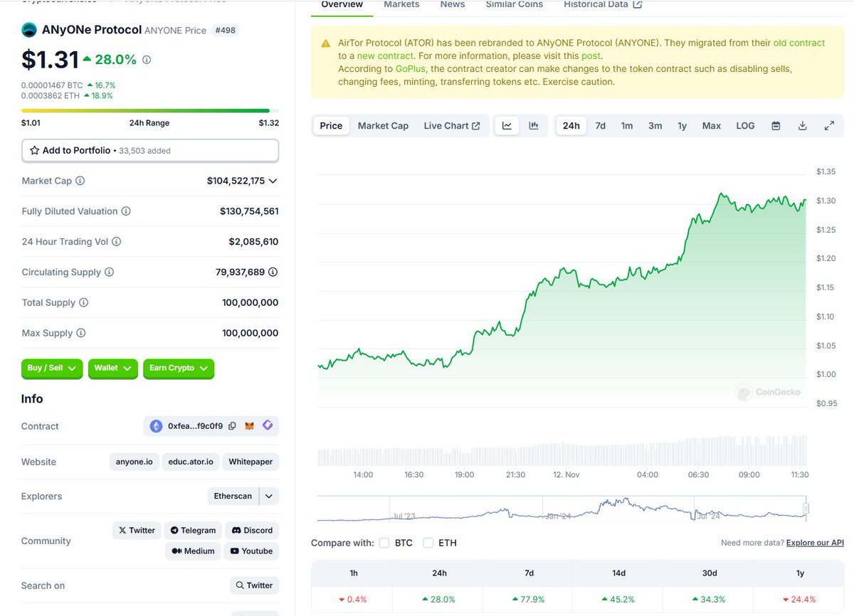Open the Whitepaper link
This screenshot has height=616, width=854.
click(x=251, y=462)
